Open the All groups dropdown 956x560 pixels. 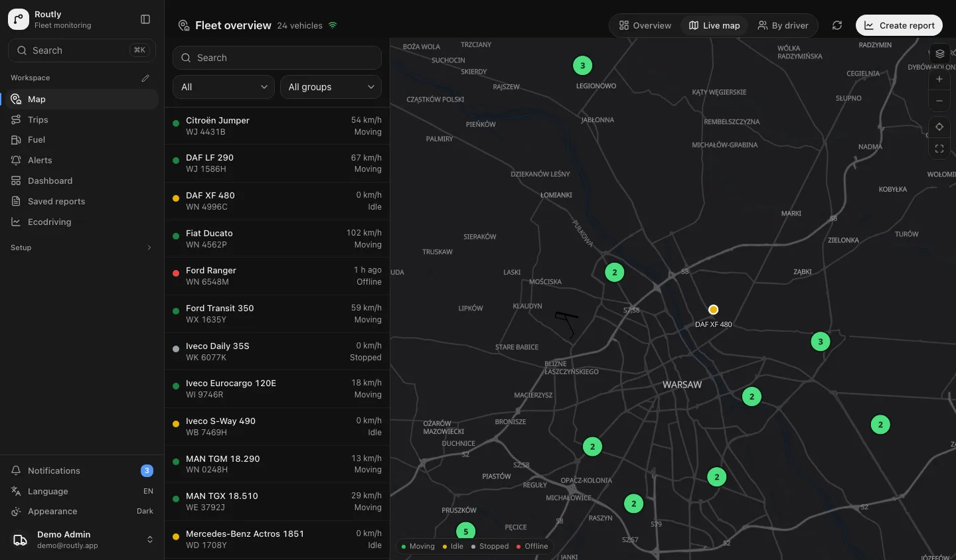point(331,87)
